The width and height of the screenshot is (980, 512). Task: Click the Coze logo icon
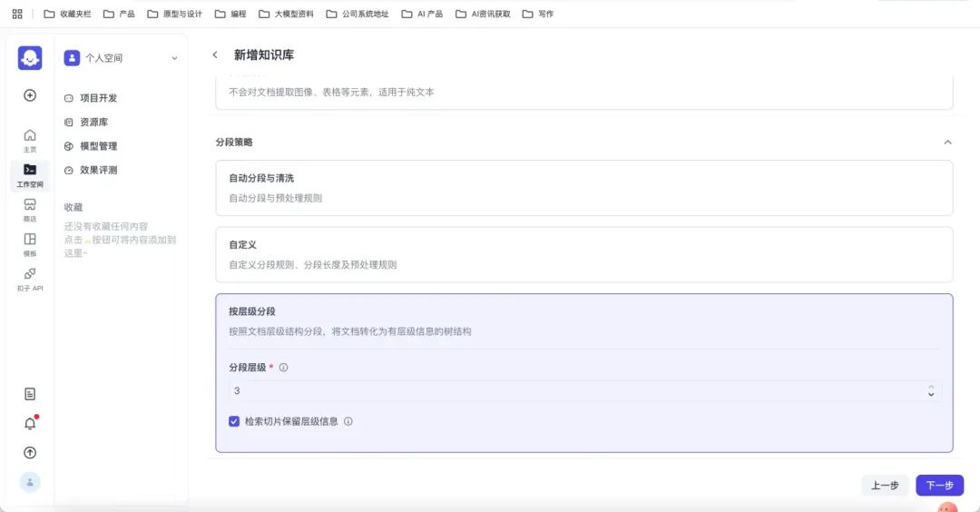(x=30, y=58)
